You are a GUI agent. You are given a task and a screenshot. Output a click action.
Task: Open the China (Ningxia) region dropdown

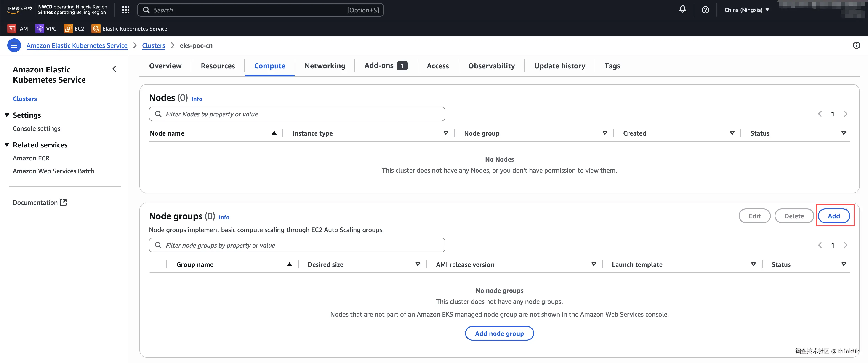pyautogui.click(x=746, y=10)
